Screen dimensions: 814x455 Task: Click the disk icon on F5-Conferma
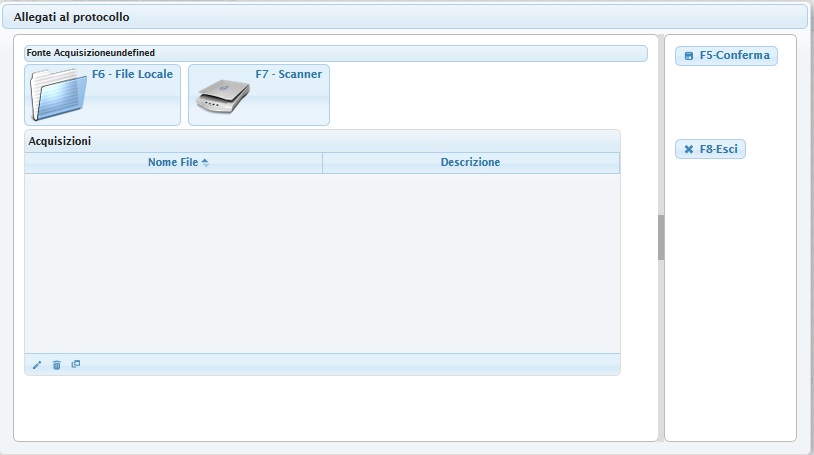688,56
